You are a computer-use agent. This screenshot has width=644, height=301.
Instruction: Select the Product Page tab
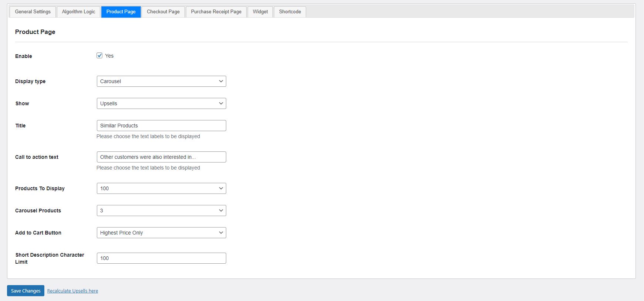click(121, 12)
